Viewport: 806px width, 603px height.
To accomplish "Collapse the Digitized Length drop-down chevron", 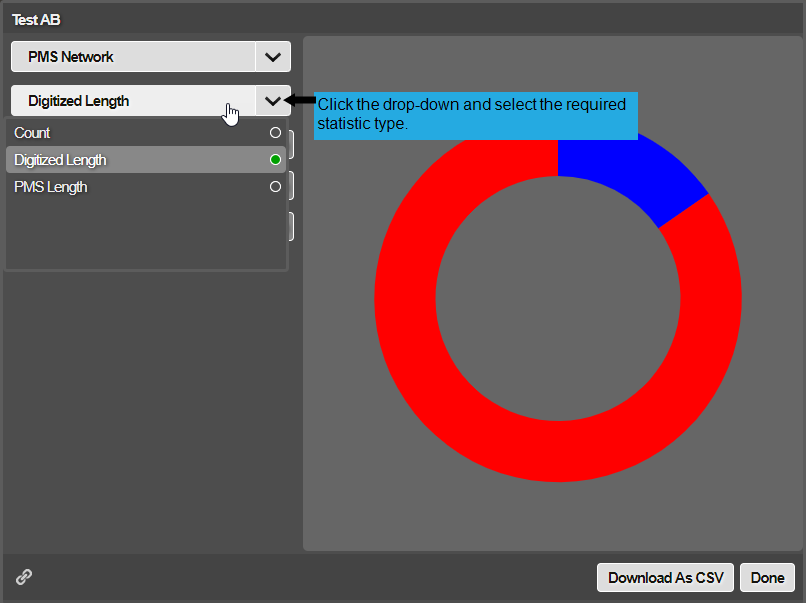I will [273, 101].
